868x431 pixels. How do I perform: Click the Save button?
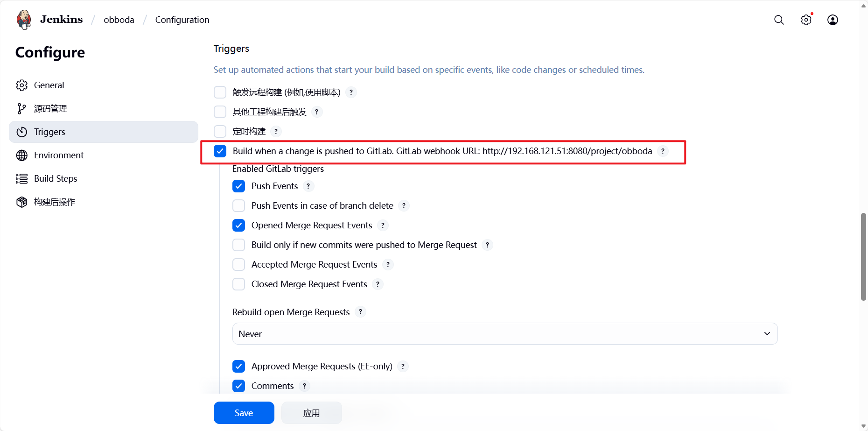(244, 413)
